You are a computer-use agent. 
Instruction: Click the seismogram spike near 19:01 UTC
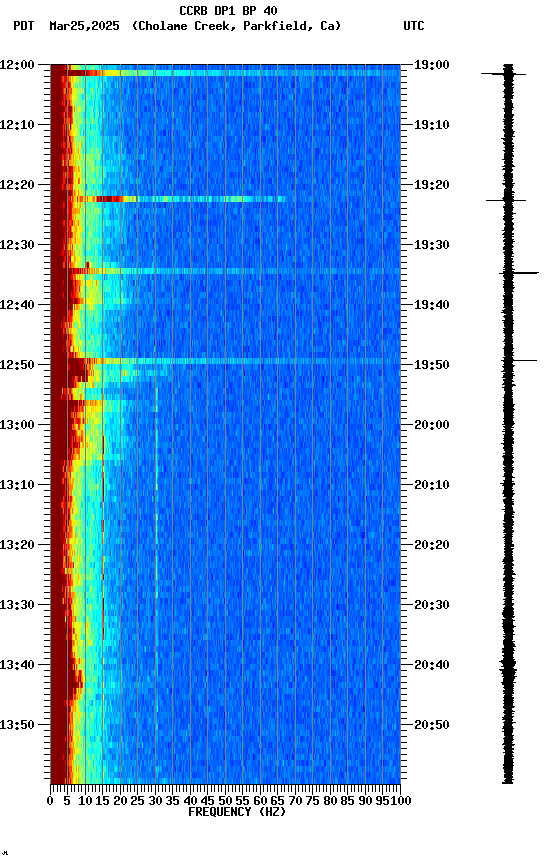[x=504, y=73]
